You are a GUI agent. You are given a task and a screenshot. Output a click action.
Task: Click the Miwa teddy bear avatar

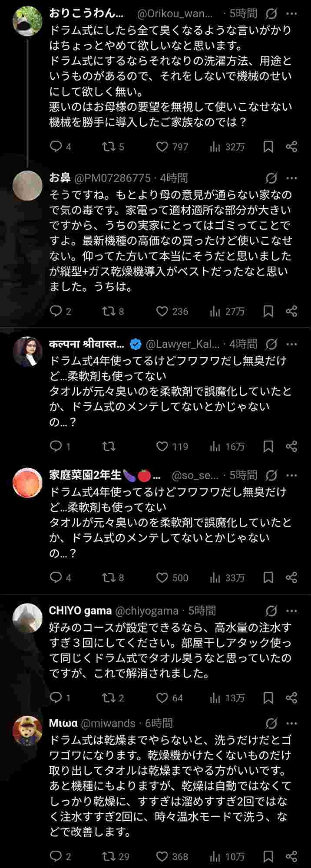(27, 731)
